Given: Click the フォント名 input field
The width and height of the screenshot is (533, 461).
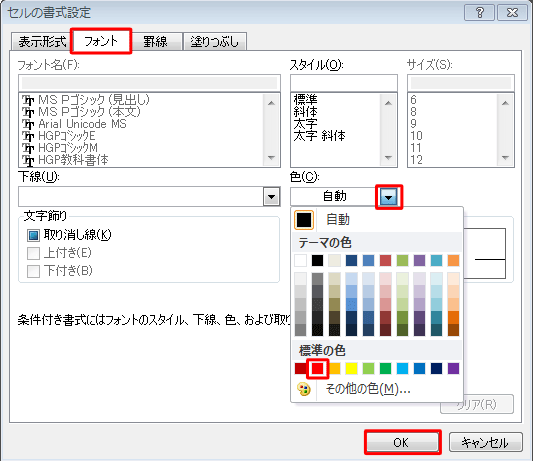Looking at the screenshot, I should (x=149, y=83).
